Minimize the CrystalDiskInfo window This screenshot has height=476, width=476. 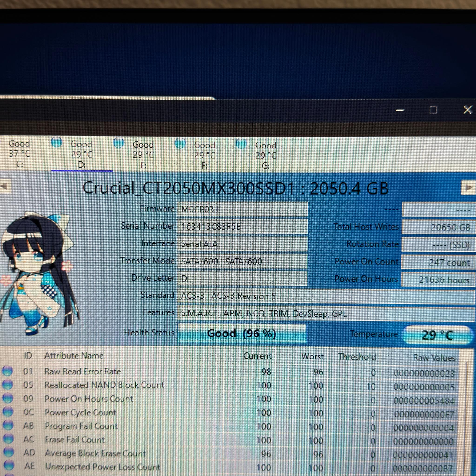click(400, 110)
